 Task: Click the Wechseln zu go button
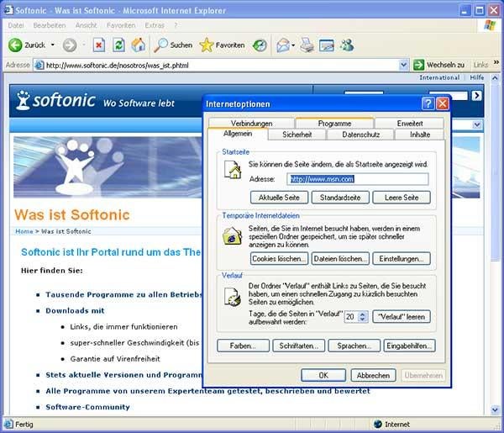click(439, 65)
